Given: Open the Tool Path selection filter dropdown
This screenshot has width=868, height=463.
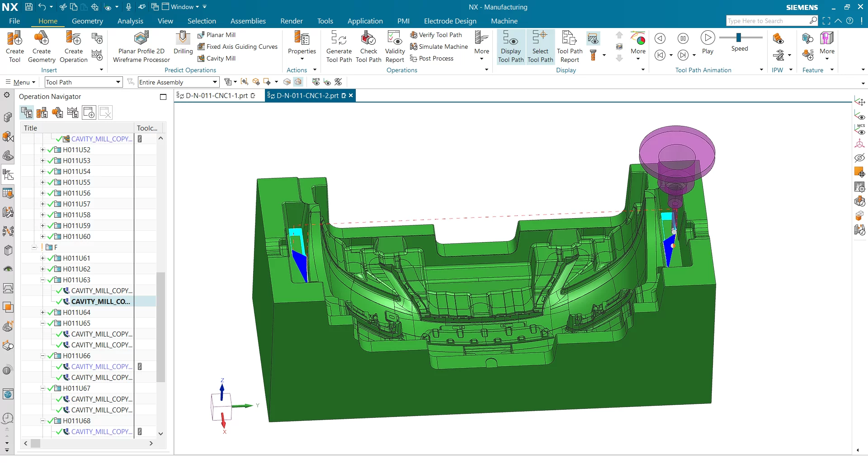Looking at the screenshot, I should pyautogui.click(x=84, y=82).
